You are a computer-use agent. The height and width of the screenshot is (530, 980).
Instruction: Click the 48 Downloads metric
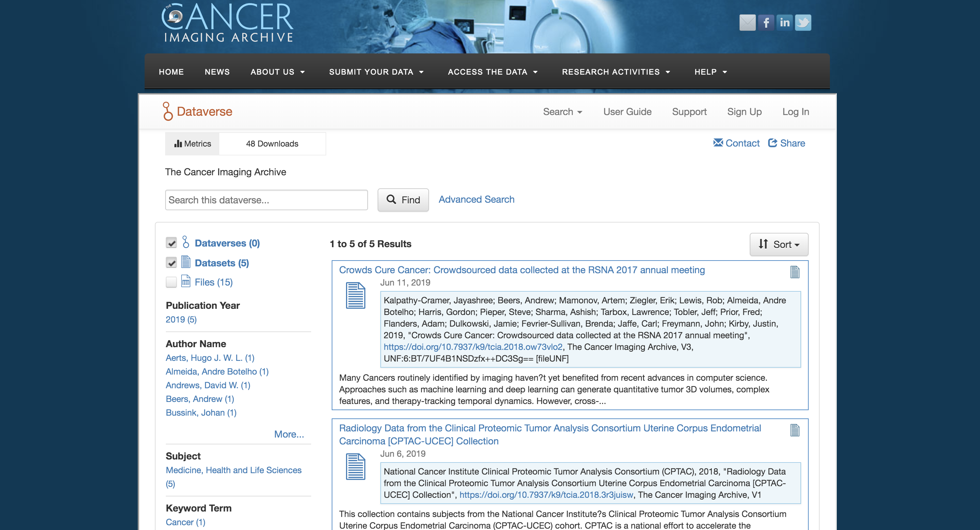tap(272, 144)
